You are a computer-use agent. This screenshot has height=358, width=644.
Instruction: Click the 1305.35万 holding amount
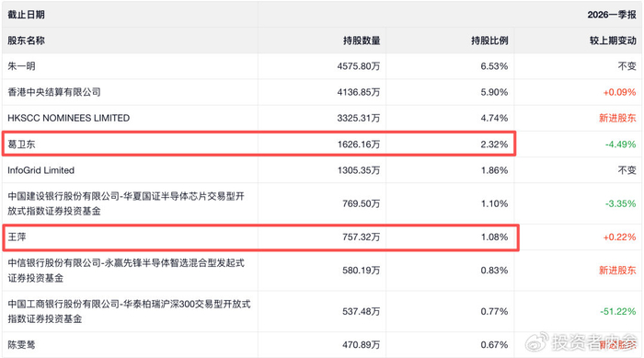pyautogui.click(x=359, y=170)
